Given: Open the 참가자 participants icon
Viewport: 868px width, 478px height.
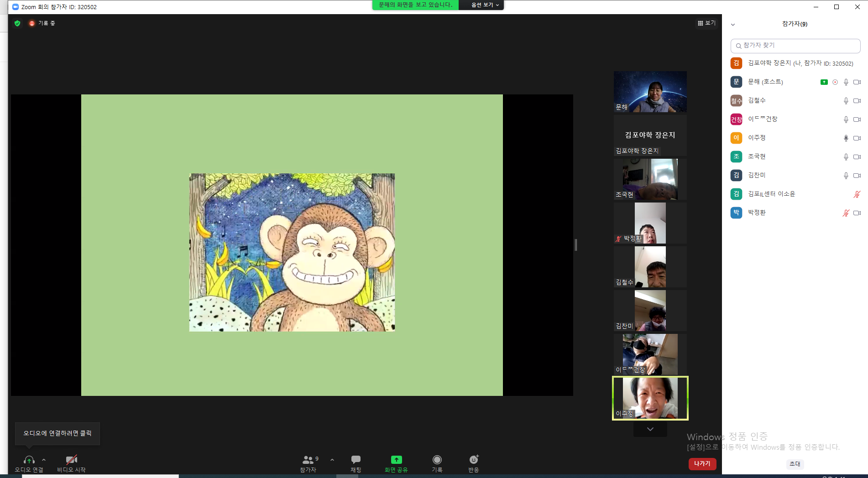Looking at the screenshot, I should click(308, 460).
